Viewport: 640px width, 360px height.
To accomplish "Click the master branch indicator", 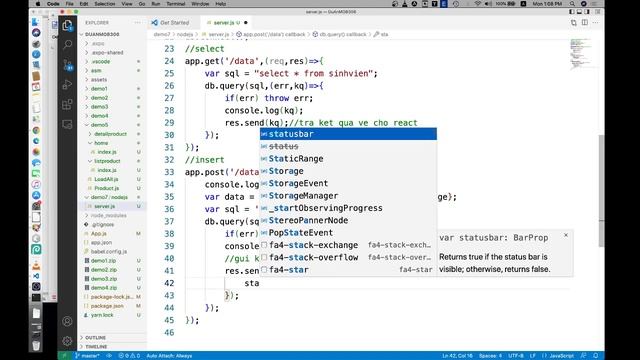I will (x=87, y=356).
